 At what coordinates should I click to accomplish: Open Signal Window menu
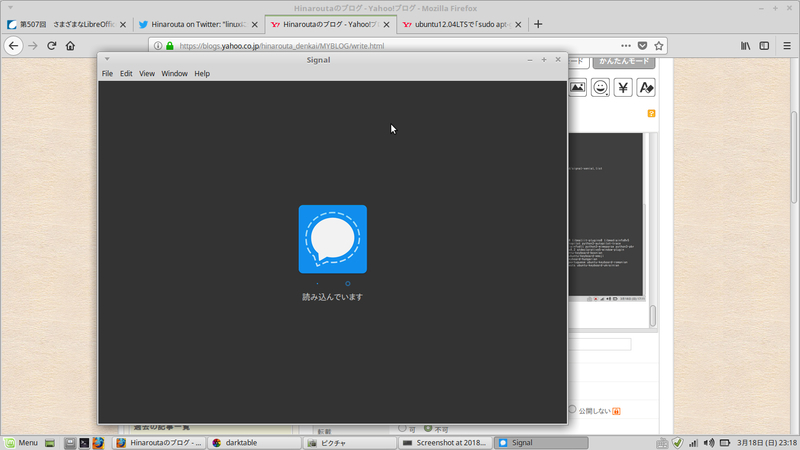pyautogui.click(x=174, y=73)
